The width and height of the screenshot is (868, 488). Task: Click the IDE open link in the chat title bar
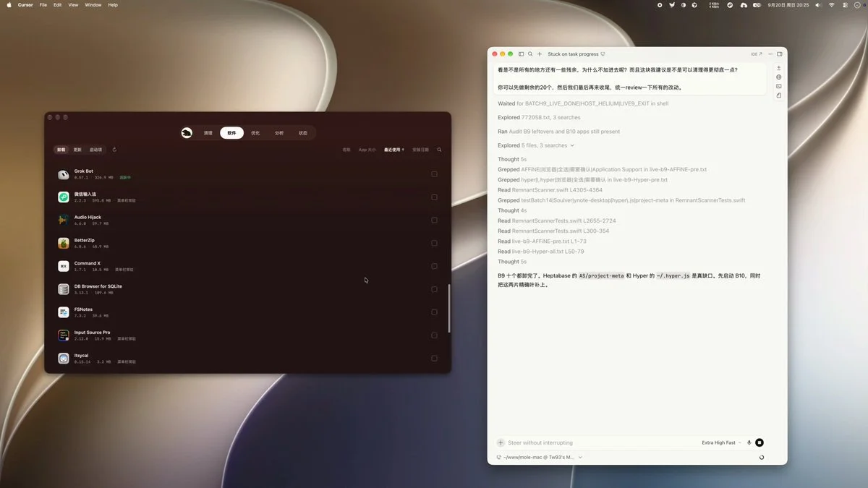pyautogui.click(x=757, y=54)
